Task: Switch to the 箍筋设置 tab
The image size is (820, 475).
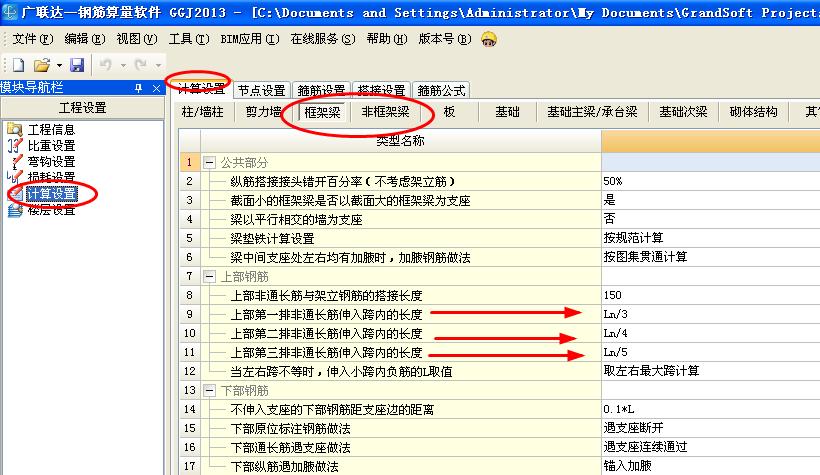Action: coord(322,91)
